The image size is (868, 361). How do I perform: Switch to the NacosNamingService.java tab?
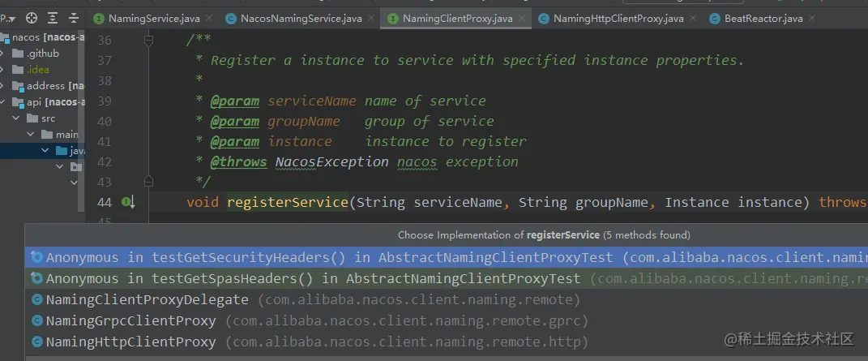tap(301, 19)
